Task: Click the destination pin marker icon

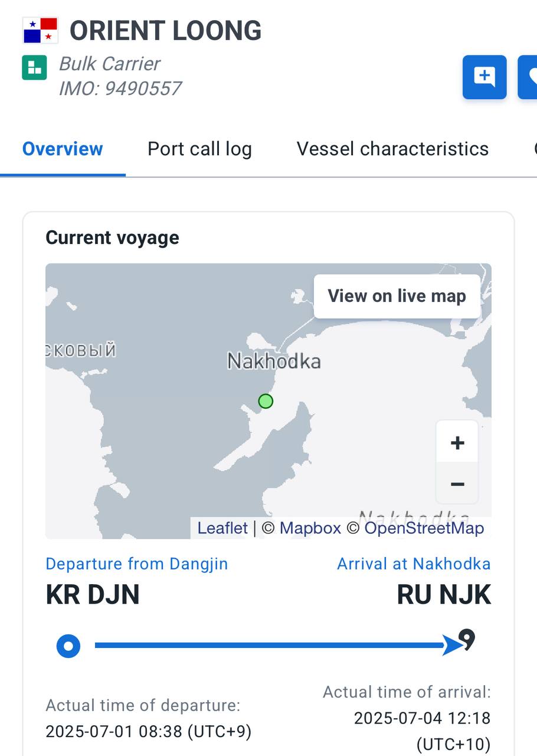Action: click(467, 640)
